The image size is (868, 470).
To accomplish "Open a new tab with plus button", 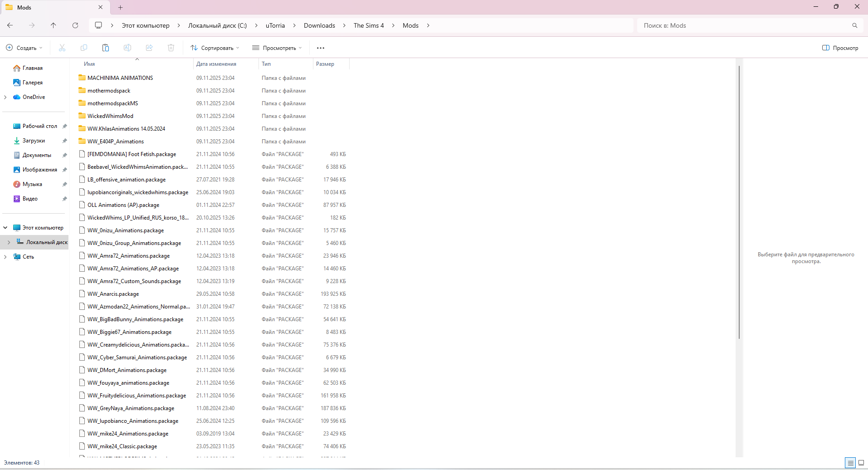I will tap(121, 7).
